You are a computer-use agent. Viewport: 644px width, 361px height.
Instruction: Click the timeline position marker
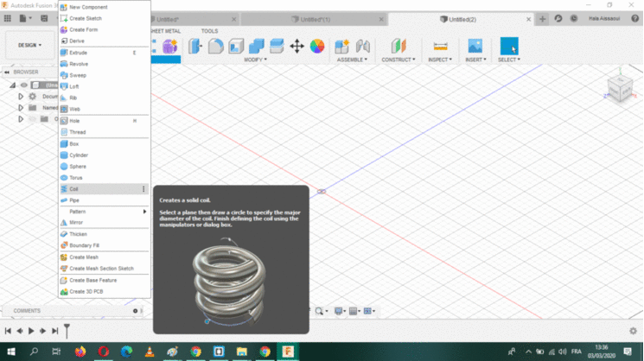click(x=67, y=330)
